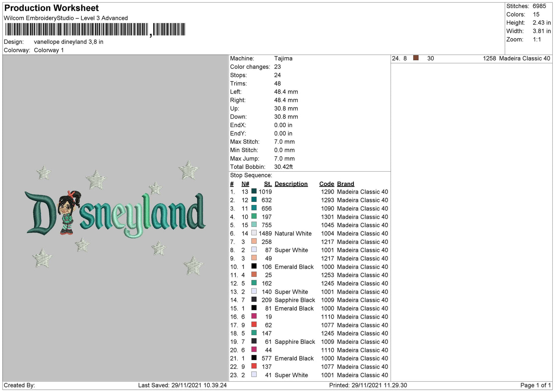Click the Up value '30.8 mm'

286,109
